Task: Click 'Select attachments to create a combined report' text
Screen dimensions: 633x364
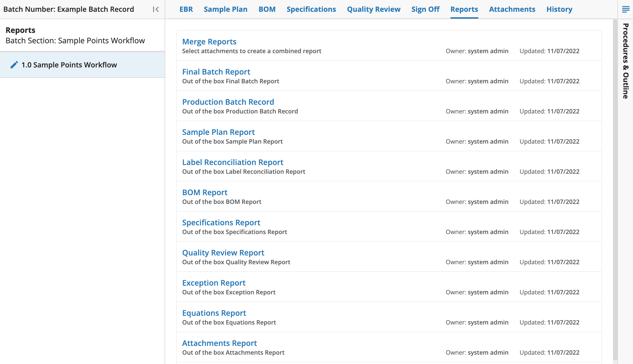Action: (x=252, y=51)
